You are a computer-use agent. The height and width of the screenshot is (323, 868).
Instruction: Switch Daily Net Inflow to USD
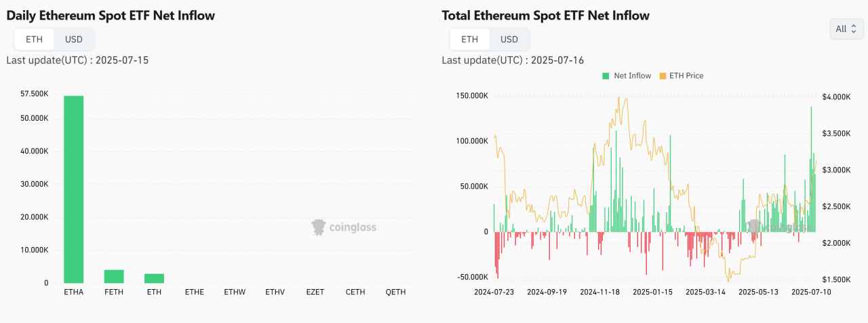(73, 39)
